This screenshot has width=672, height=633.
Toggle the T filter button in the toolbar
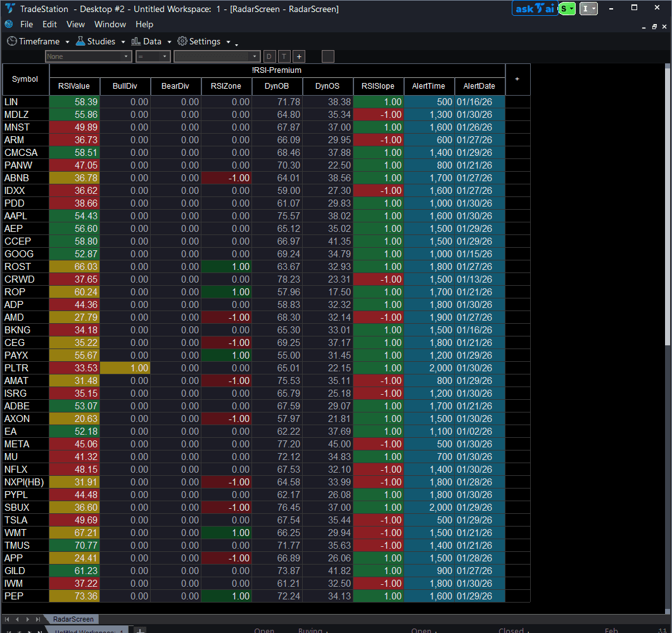[284, 56]
